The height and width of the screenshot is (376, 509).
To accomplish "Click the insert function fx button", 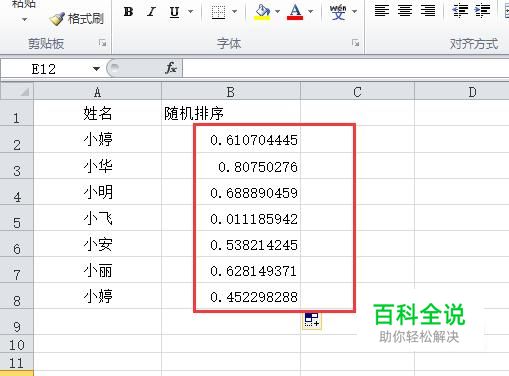I will tap(171, 69).
